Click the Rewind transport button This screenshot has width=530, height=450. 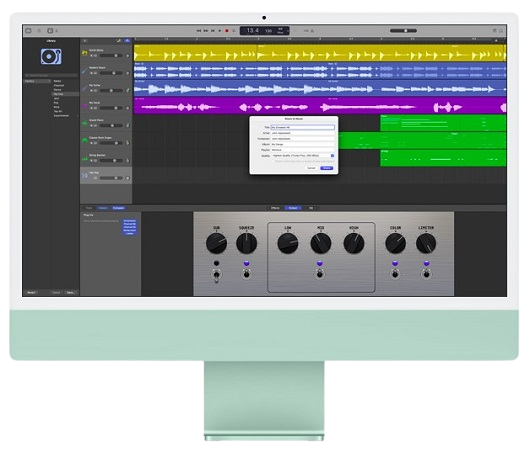coord(199,31)
